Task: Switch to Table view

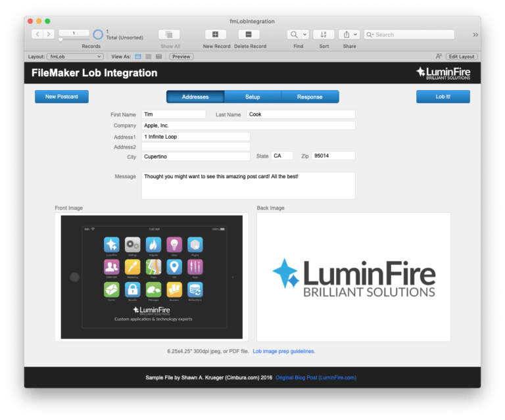Action: click(x=158, y=57)
